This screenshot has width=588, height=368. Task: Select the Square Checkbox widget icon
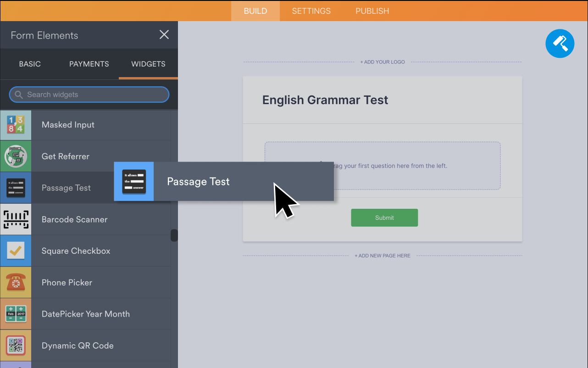[16, 251]
